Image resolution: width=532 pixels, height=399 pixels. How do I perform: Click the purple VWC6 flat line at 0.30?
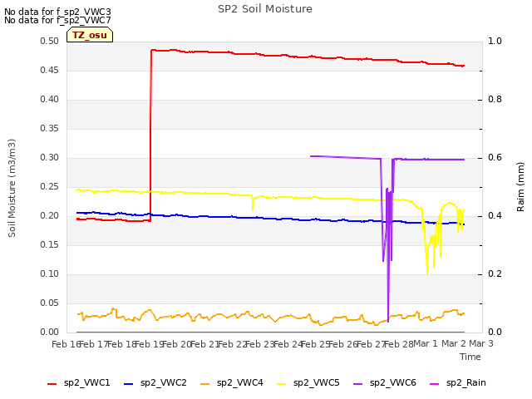(x=431, y=159)
